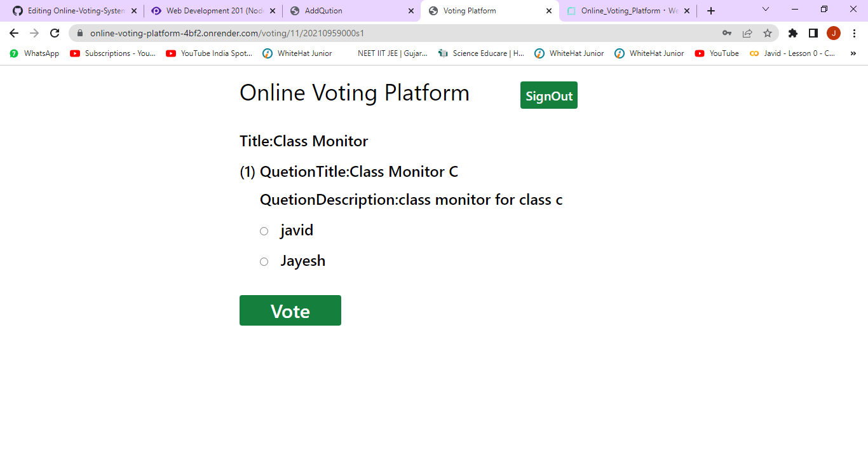Click the browser back arrow
This screenshot has width=868, height=463.
click(x=13, y=32)
